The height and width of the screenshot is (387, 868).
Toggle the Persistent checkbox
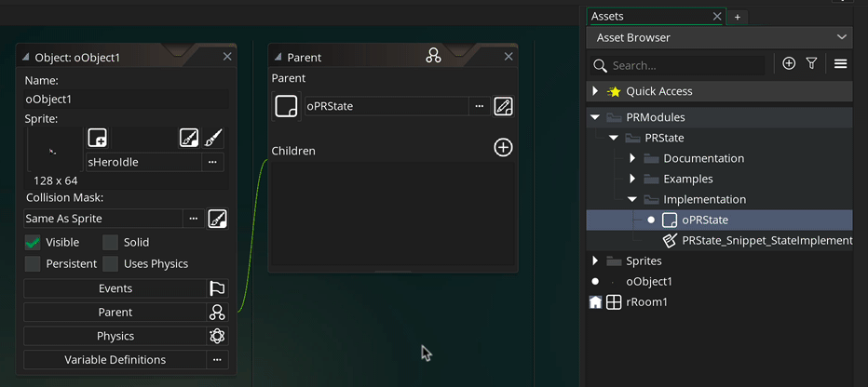click(x=34, y=264)
